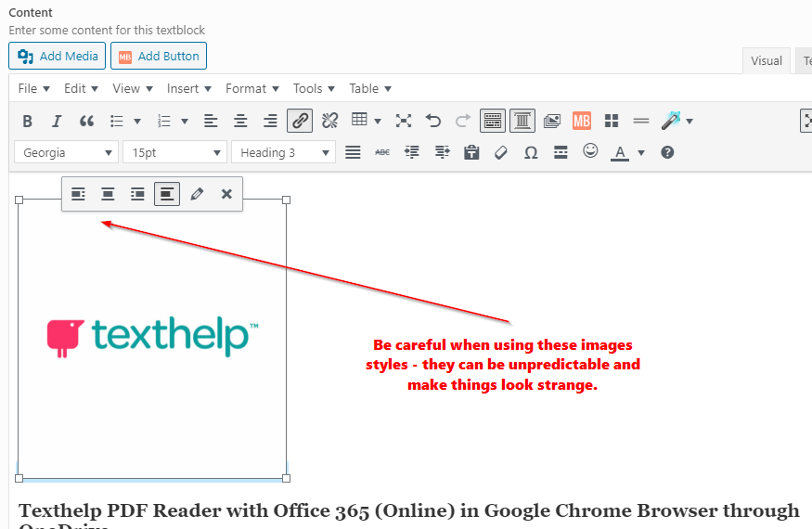The image size is (812, 529).
Task: Open the 15pt font size dropdown
Action: click(174, 152)
